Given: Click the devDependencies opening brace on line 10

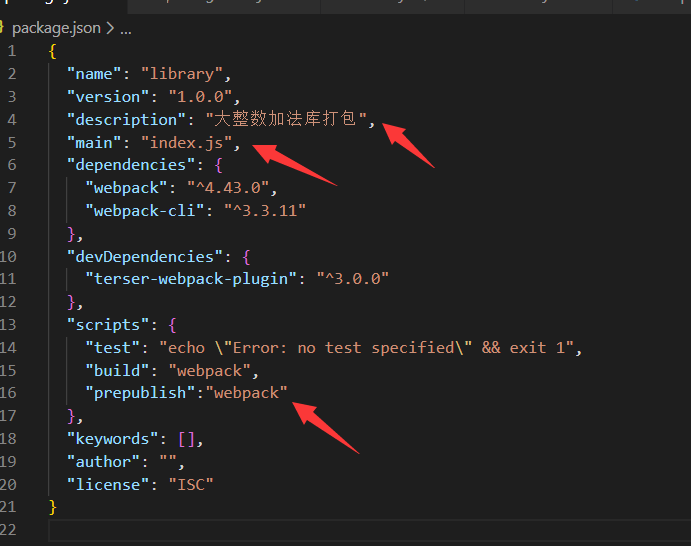Looking at the screenshot, I should pos(246,257).
